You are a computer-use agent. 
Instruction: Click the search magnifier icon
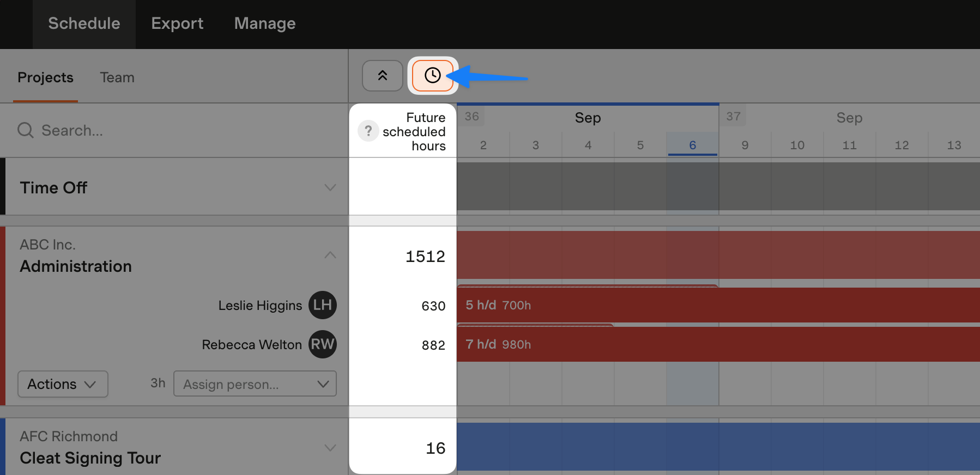(26, 130)
